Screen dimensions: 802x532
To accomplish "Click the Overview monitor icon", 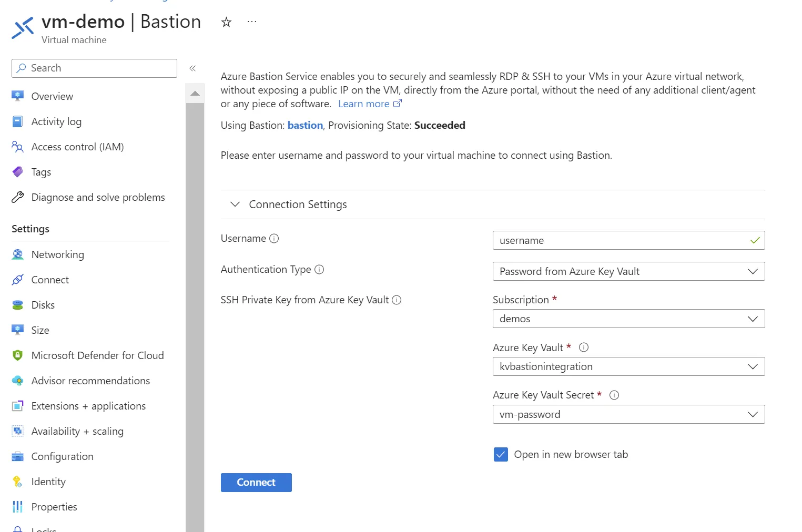I will tap(18, 96).
